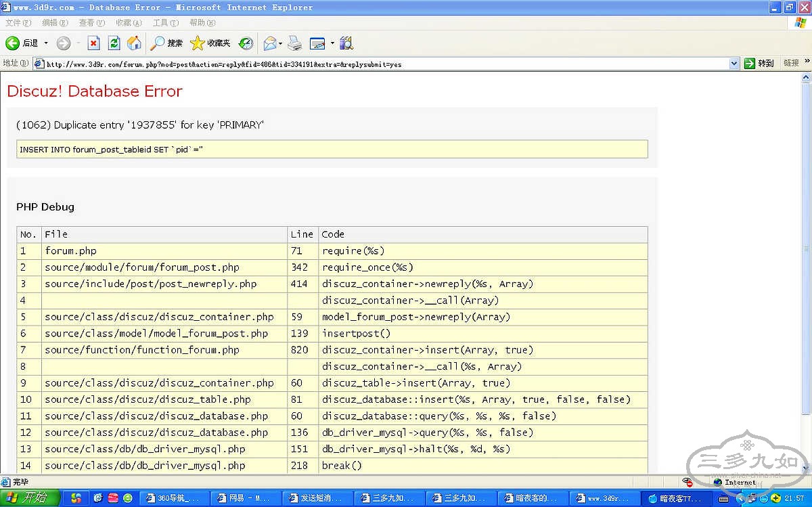Open the 收藏(A) menu
This screenshot has width=812, height=507.
point(129,23)
